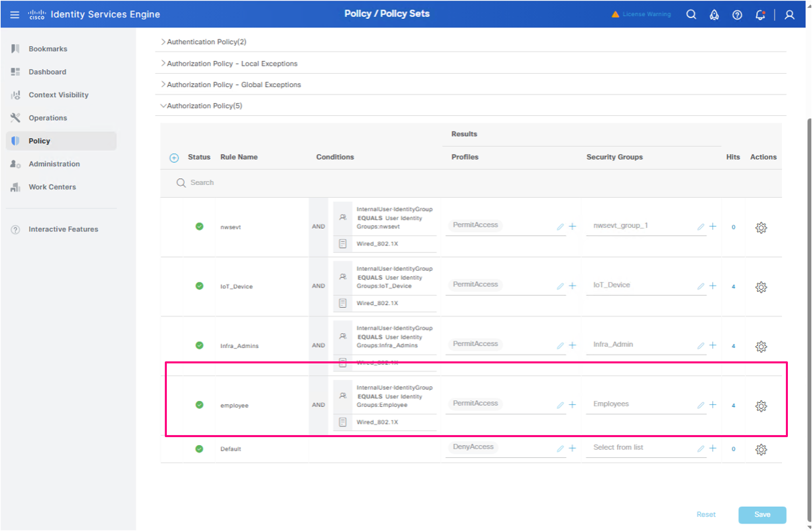Screen dimensions: 812x531
Task: Click the employee rule name
Action: coord(234,406)
